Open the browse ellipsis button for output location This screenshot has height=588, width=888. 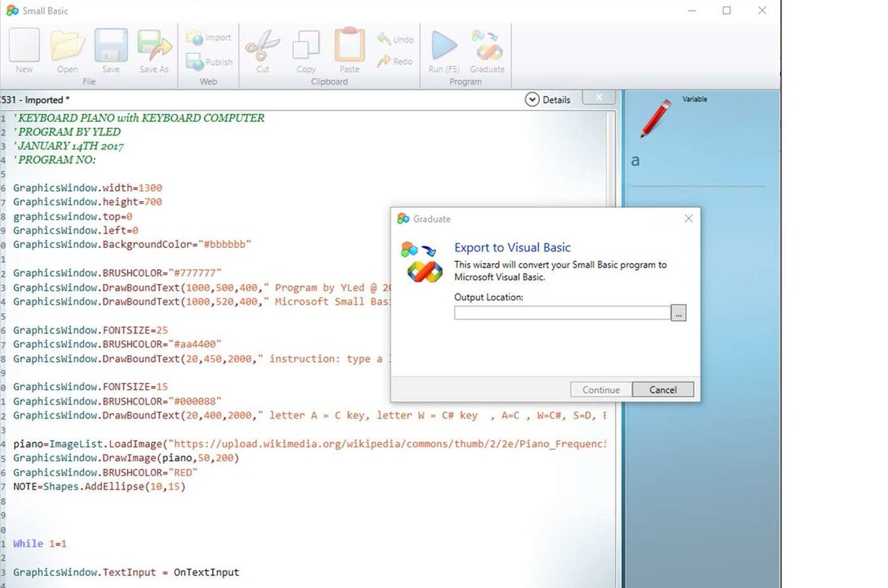tap(679, 313)
